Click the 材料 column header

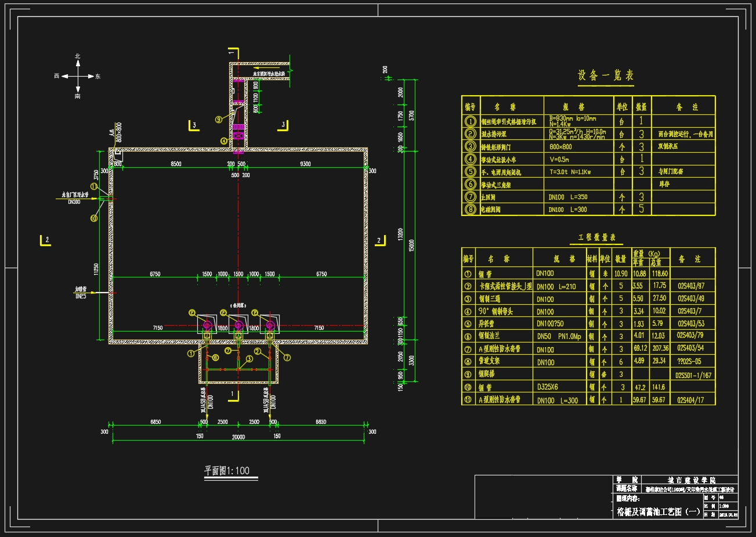click(x=592, y=259)
